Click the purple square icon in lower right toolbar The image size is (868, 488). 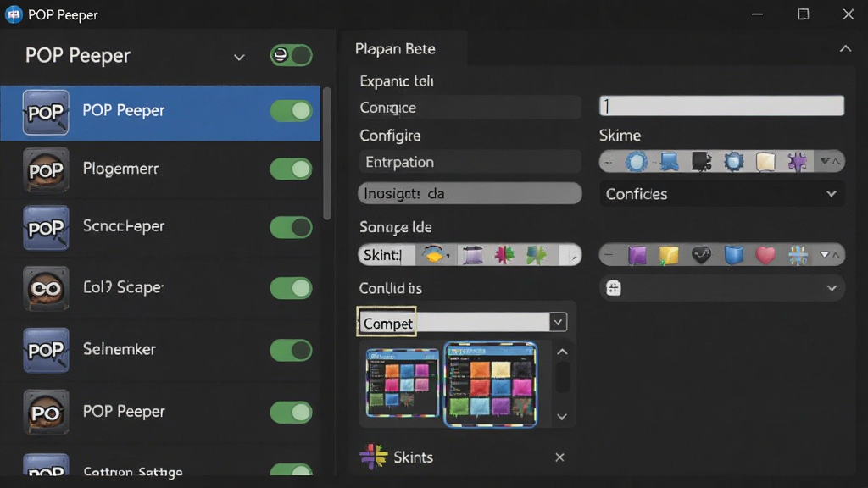(637, 255)
